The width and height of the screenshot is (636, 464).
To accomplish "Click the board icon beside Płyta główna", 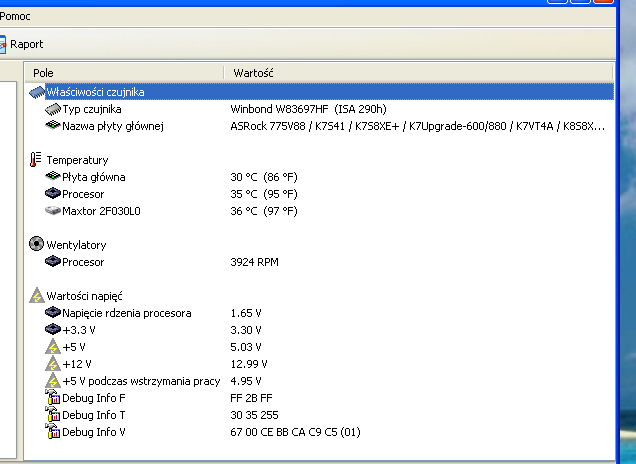I will click(53, 176).
